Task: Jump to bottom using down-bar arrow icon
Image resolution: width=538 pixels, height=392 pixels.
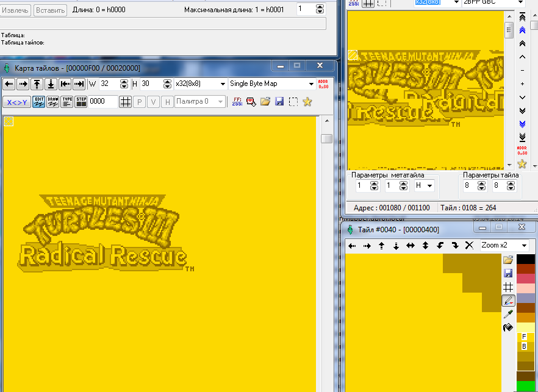Action: 51,84
